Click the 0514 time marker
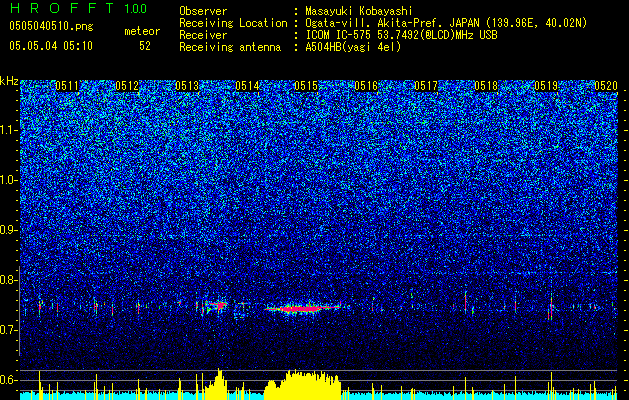 point(247,86)
